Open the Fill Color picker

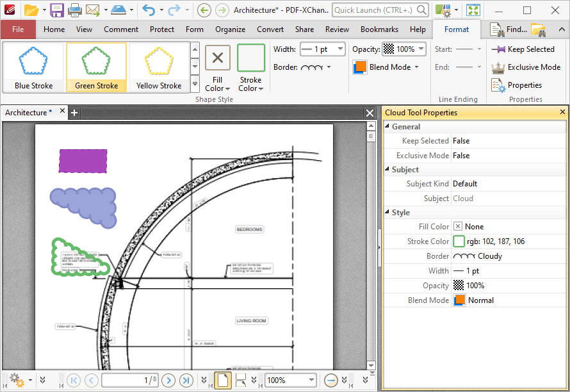(217, 69)
